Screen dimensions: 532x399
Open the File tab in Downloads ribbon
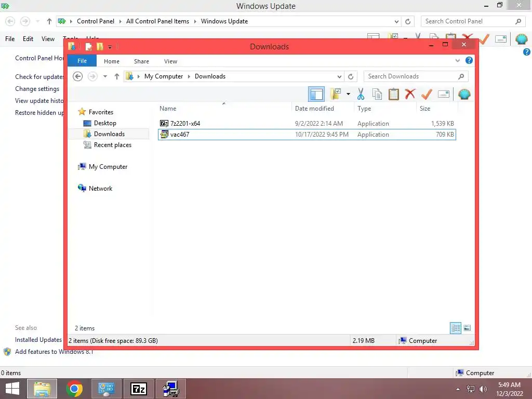(82, 61)
